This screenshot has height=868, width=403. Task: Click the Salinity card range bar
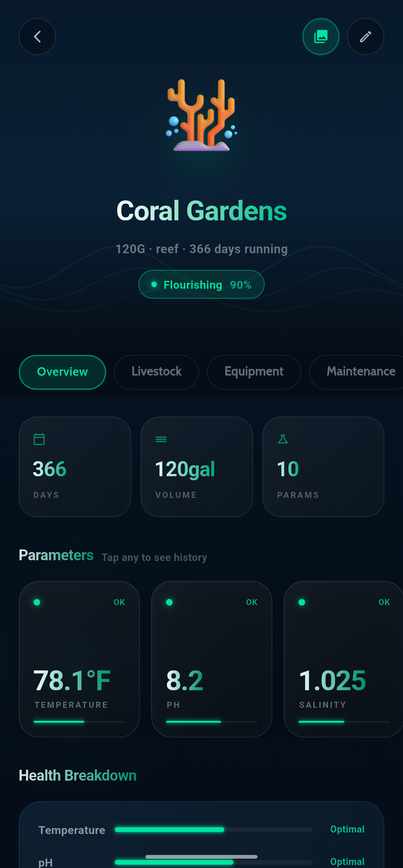click(x=344, y=722)
